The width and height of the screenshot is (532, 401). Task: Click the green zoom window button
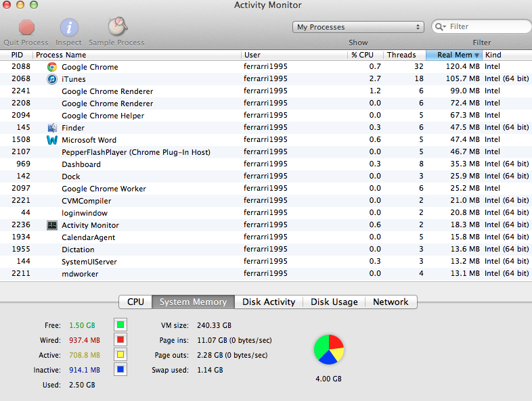tap(34, 5)
